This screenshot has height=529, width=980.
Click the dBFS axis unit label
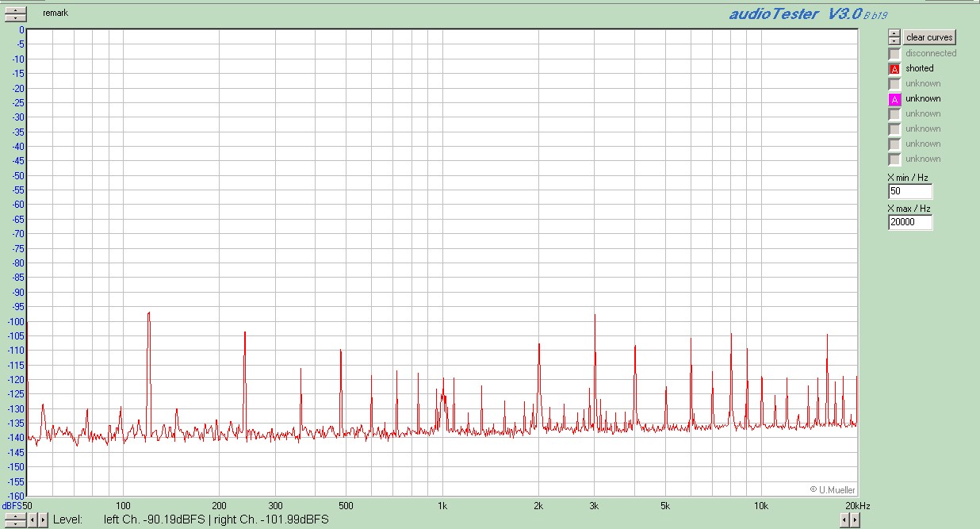point(12,506)
